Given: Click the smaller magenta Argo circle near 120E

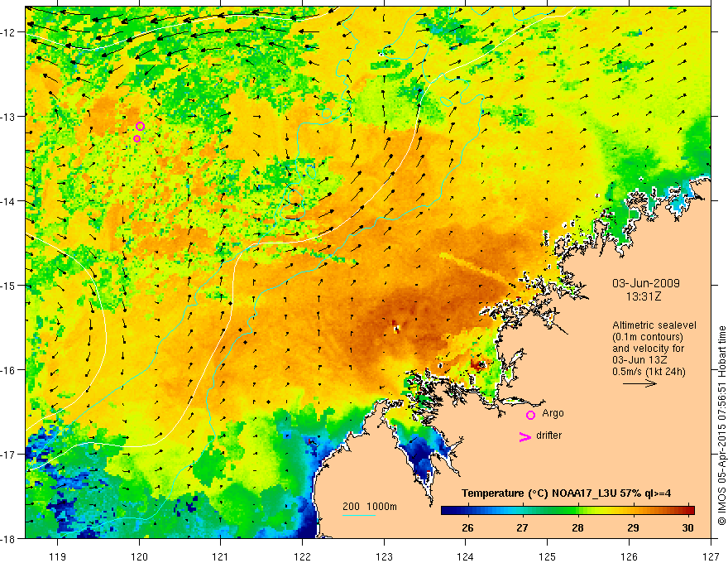Looking at the screenshot, I should click(x=137, y=138).
